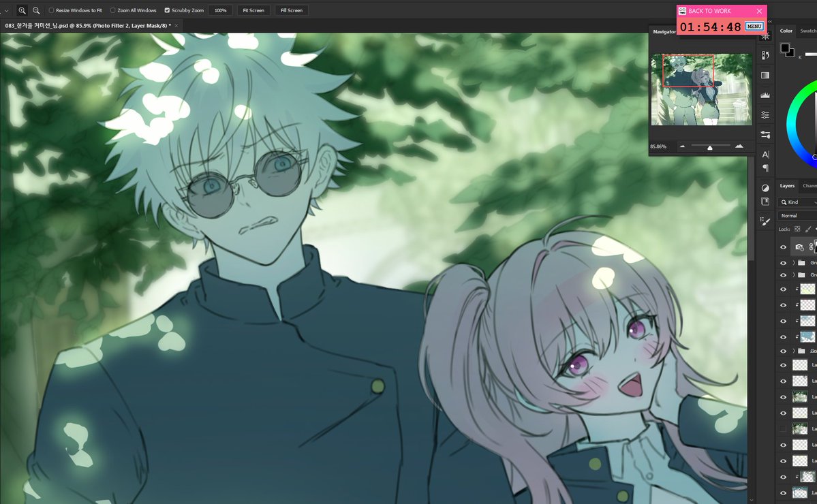Show the hidden layer with empty eye box
817x504 pixels.
coord(783,429)
